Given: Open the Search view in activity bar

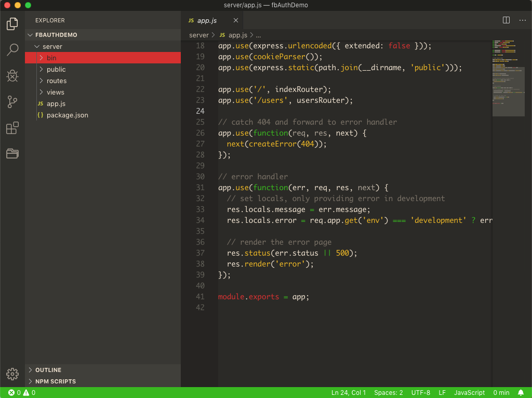Looking at the screenshot, I should pyautogui.click(x=12, y=50).
